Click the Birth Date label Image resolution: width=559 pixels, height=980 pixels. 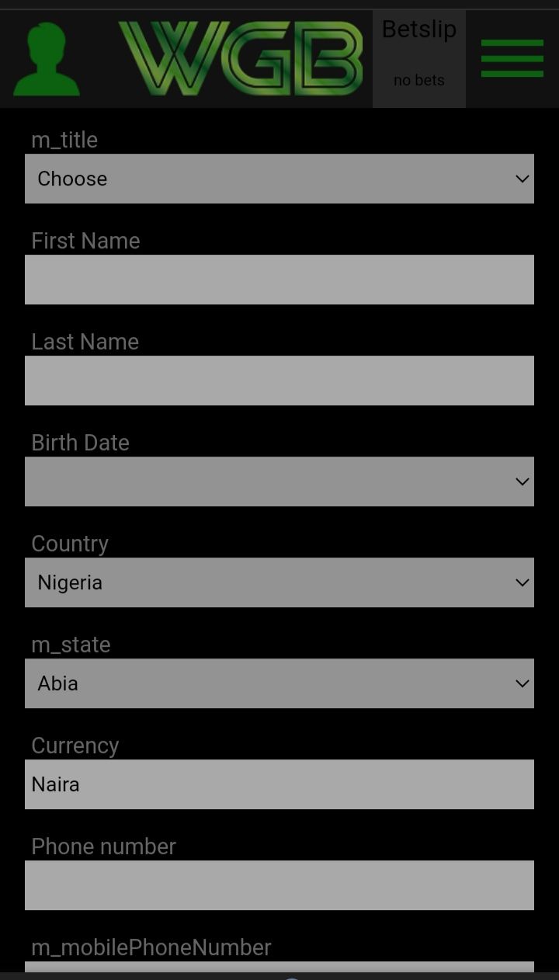tap(80, 443)
